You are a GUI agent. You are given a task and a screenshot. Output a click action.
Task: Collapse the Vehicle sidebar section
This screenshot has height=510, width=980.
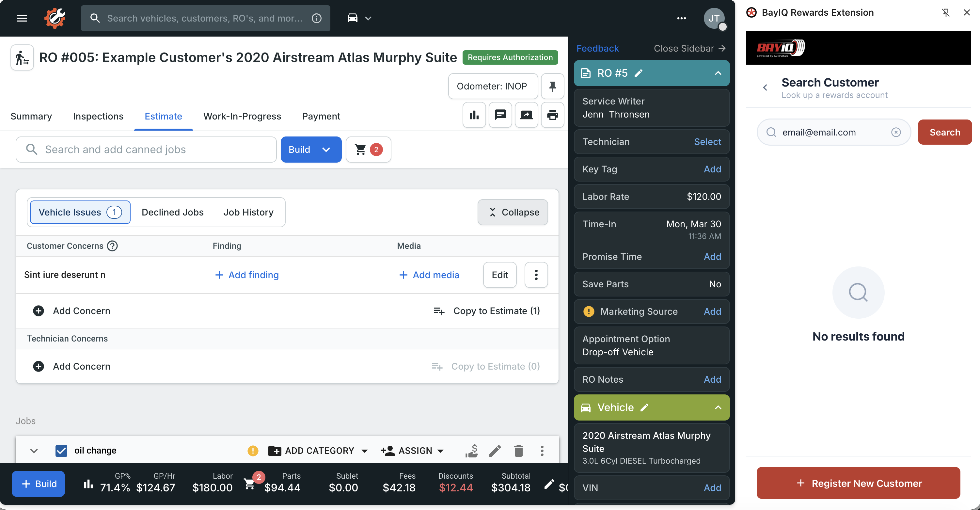click(718, 407)
